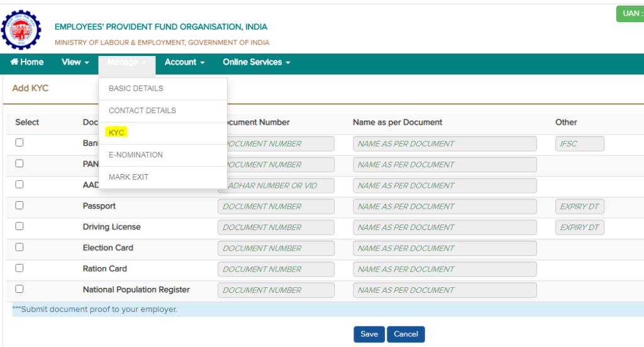The height and width of the screenshot is (347, 644).
Task: Click Election Card document number field
Action: tap(276, 248)
